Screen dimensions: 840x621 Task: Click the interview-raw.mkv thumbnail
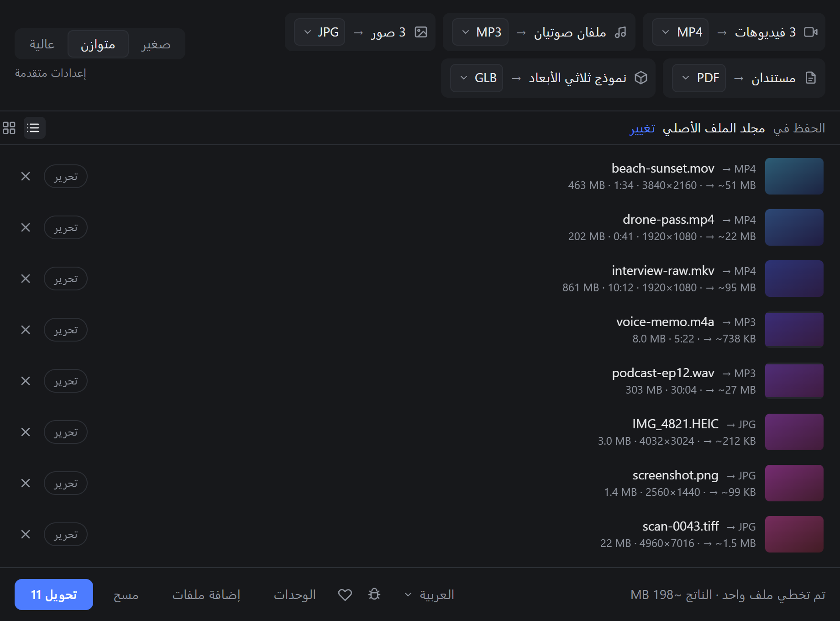794,279
